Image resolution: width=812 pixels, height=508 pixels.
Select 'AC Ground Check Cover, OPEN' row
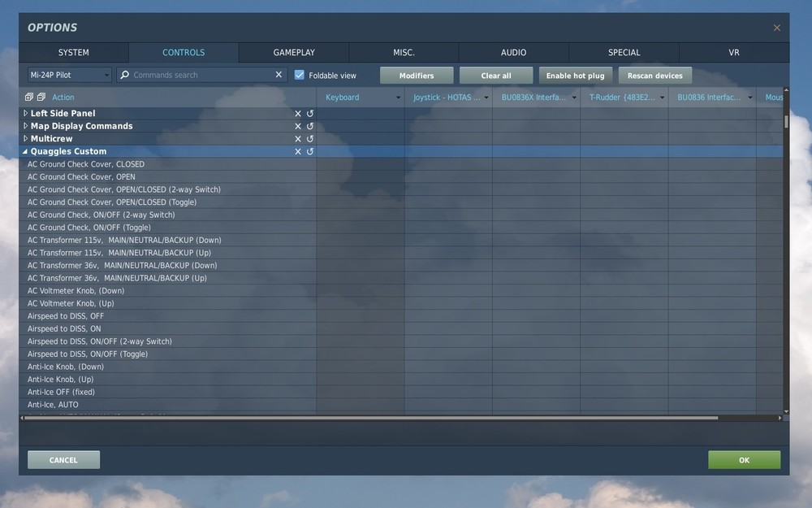point(168,176)
